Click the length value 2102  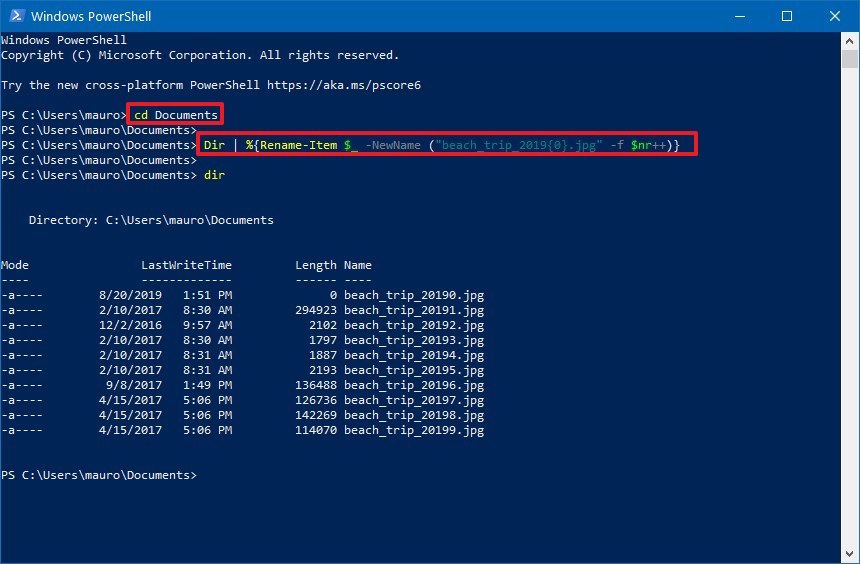pos(323,325)
